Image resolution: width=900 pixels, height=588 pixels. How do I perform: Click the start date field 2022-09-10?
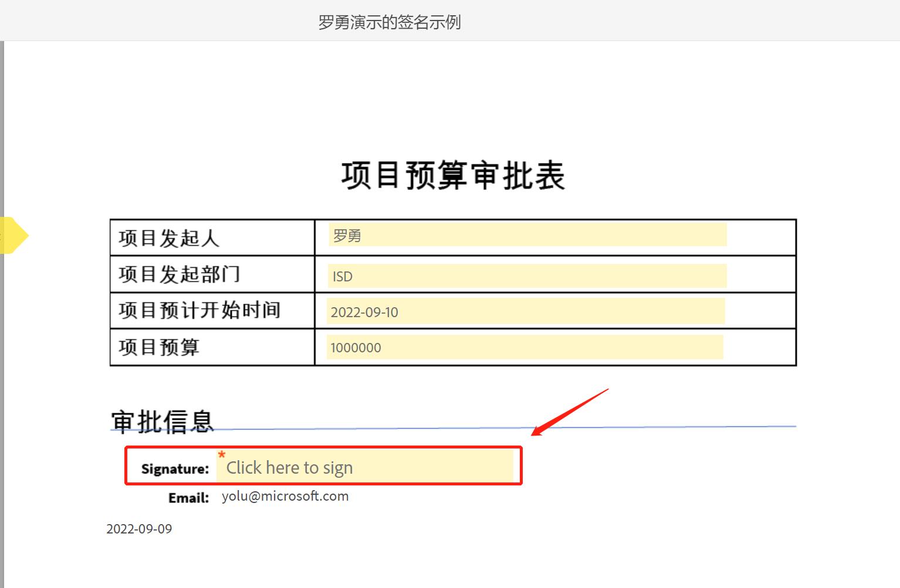click(x=526, y=311)
